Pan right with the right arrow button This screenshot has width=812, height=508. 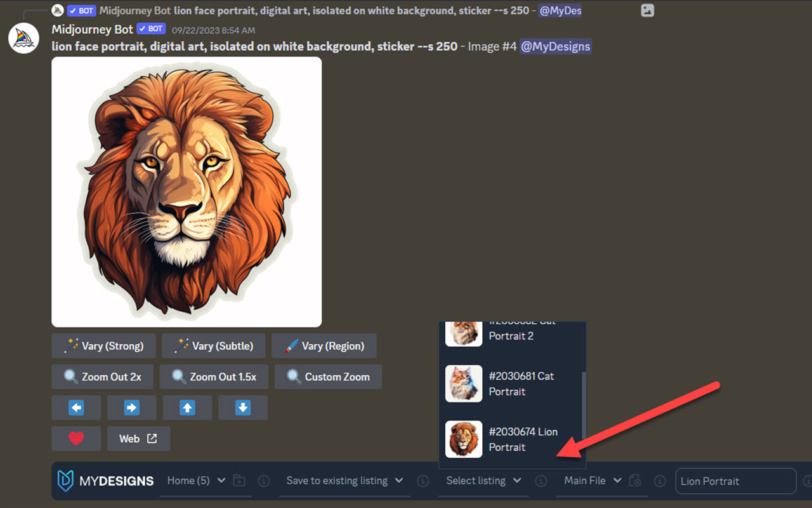(x=131, y=408)
